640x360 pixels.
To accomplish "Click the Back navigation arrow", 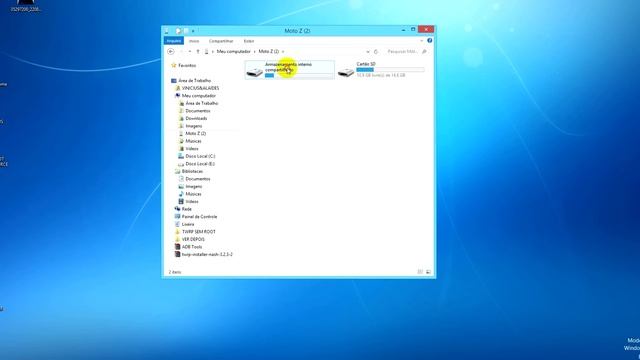I will (x=171, y=51).
